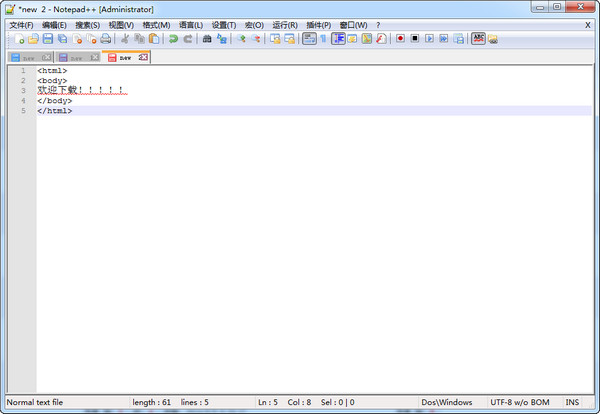This screenshot has height=414, width=600.
Task: Click the Cut scissors icon
Action: pyautogui.click(x=125, y=39)
